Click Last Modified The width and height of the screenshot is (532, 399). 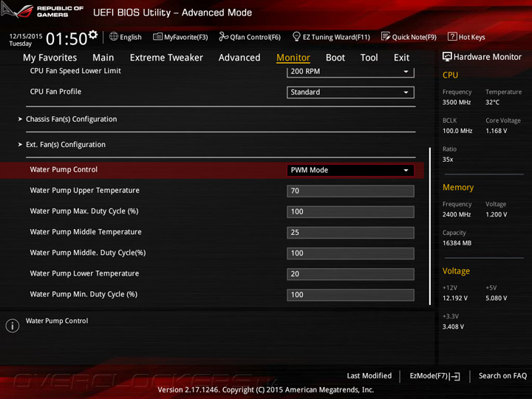(369, 376)
